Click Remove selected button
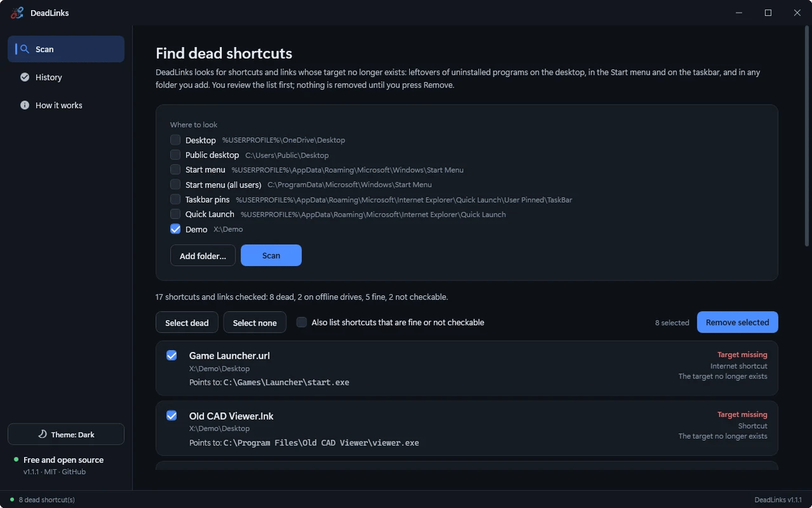The height and width of the screenshot is (508, 812). [737, 322]
